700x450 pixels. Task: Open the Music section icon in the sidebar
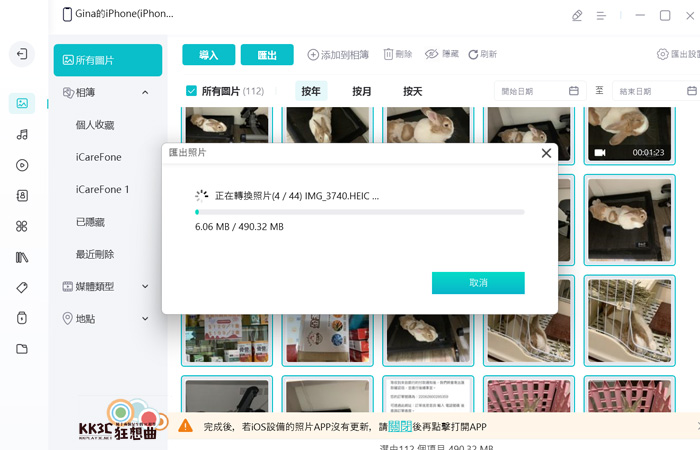click(x=22, y=134)
